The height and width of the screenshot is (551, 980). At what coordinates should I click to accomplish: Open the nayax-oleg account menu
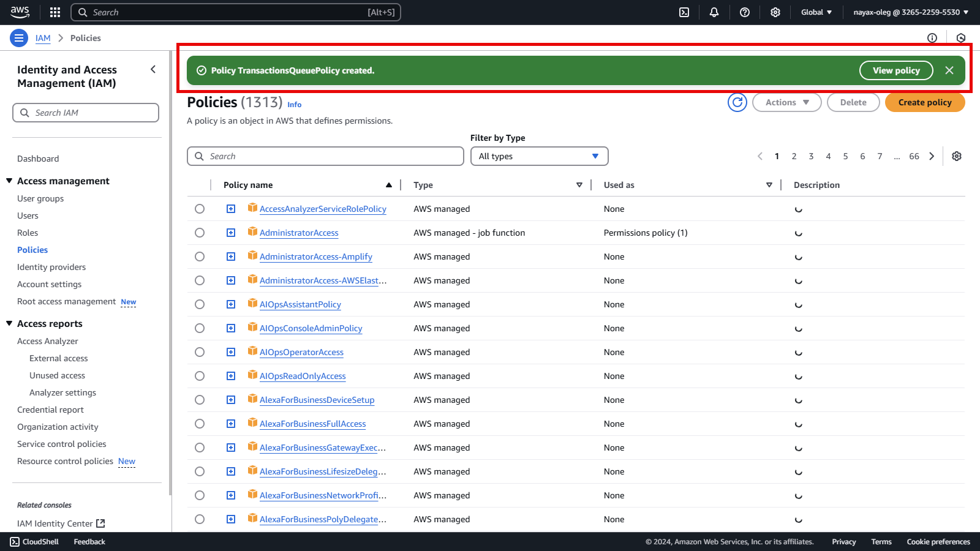pos(911,12)
